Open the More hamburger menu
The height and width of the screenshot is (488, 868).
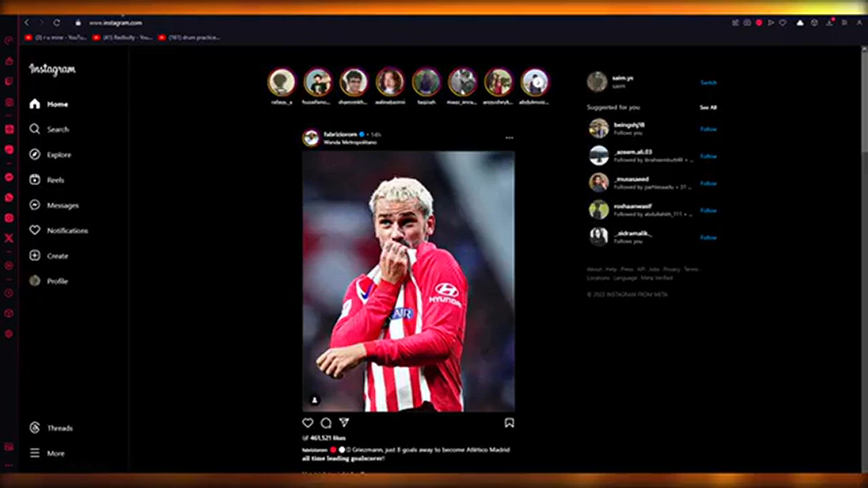point(47,453)
